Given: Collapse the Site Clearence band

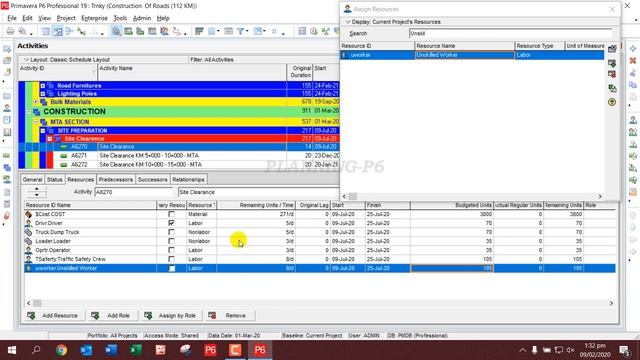Looking at the screenshot, I should pyautogui.click(x=50, y=139).
